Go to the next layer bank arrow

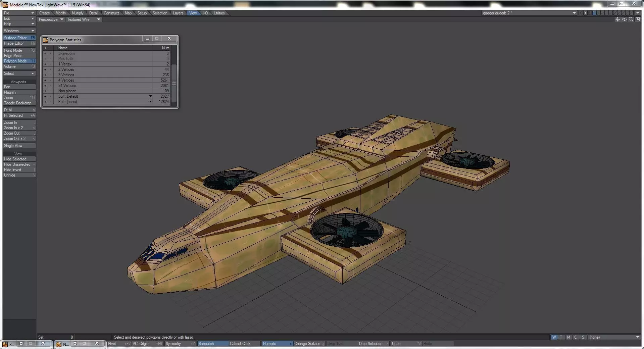pyautogui.click(x=586, y=13)
